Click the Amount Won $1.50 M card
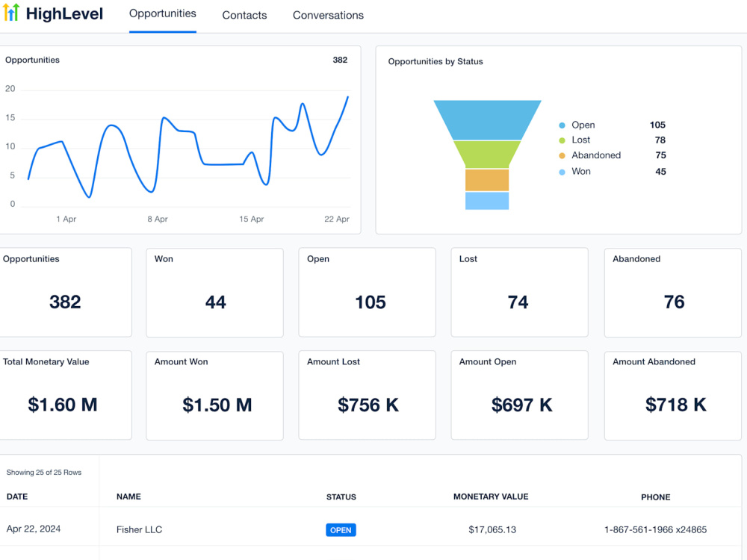The width and height of the screenshot is (747, 560). pos(215,396)
